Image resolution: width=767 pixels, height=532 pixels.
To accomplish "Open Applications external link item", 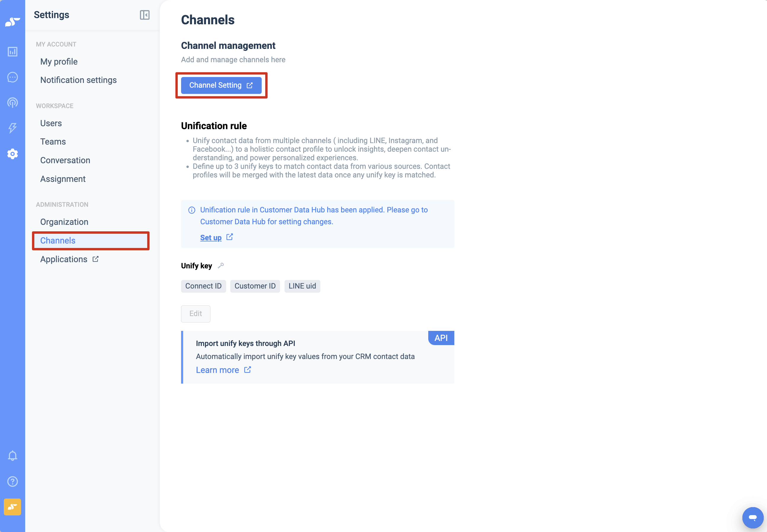I will pos(69,259).
